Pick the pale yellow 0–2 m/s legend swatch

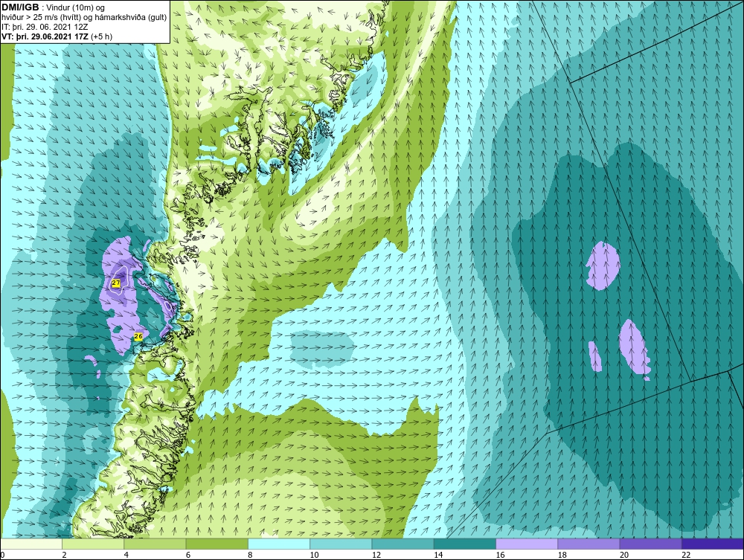pyautogui.click(x=31, y=544)
